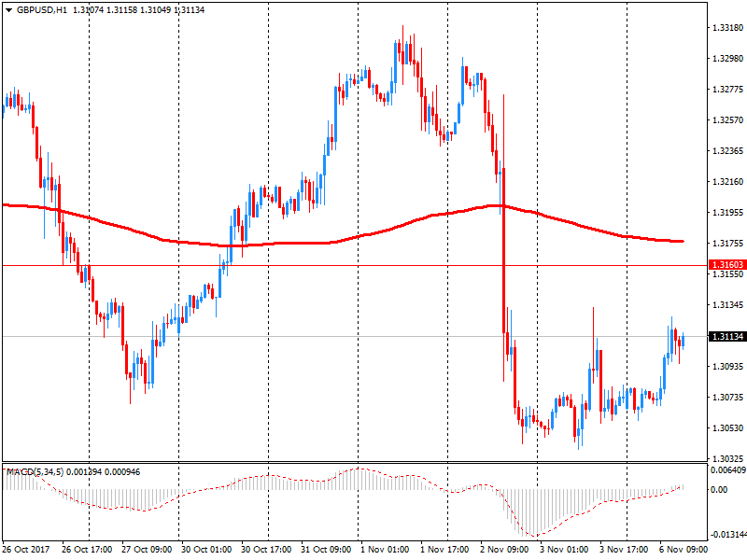Click the 1 Nov 01:00 time label
The image size is (747, 560).
(x=385, y=550)
